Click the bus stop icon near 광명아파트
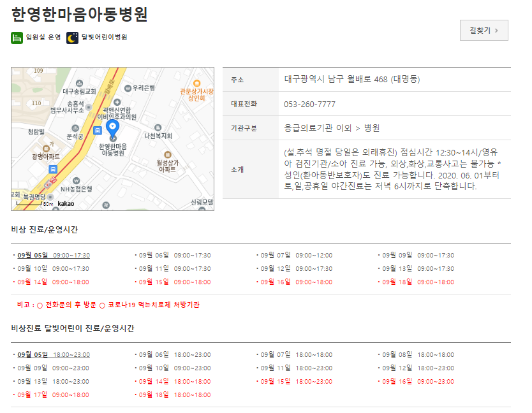This screenshot has height=413, width=532. click(53, 169)
